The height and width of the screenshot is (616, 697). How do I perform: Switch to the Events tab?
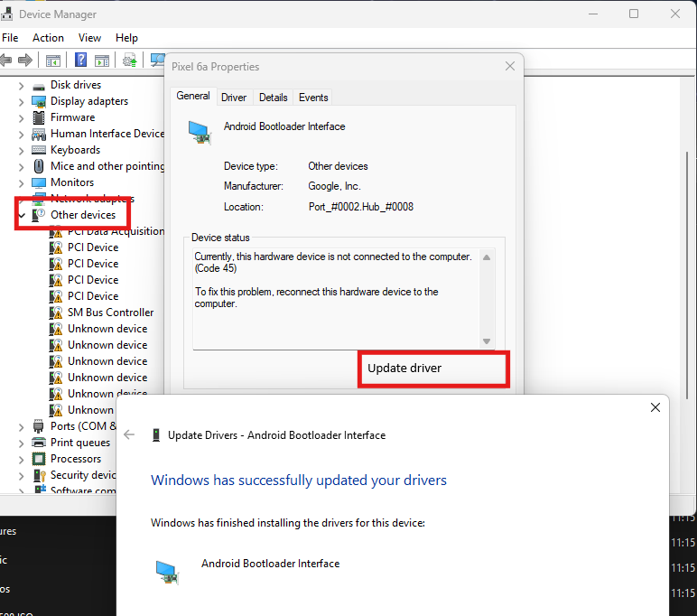click(x=313, y=98)
